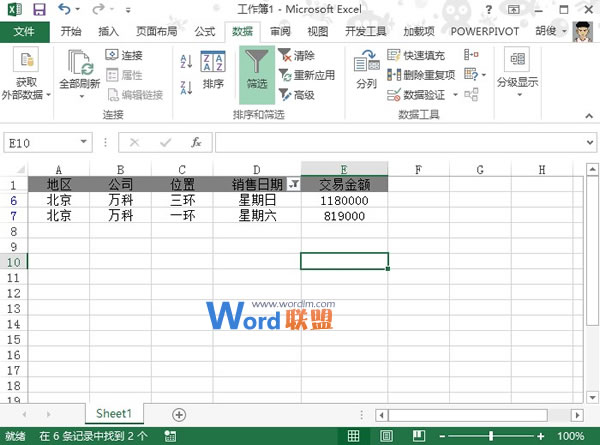The image size is (600, 445).
Task: Open What-If Analysis icon
Action: pos(471,74)
